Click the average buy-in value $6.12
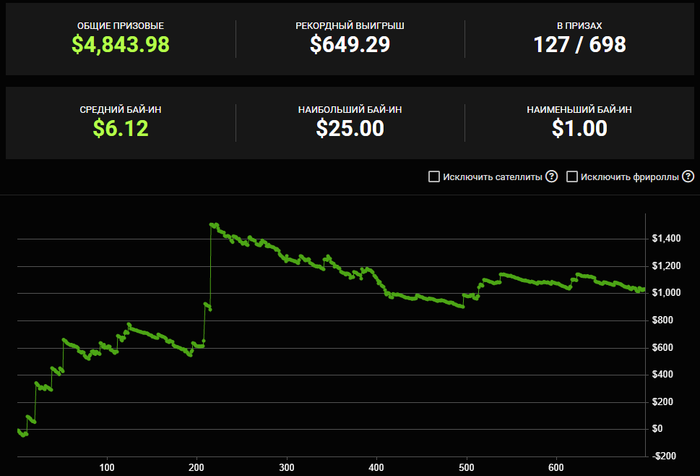This screenshot has width=700, height=476. click(x=121, y=129)
